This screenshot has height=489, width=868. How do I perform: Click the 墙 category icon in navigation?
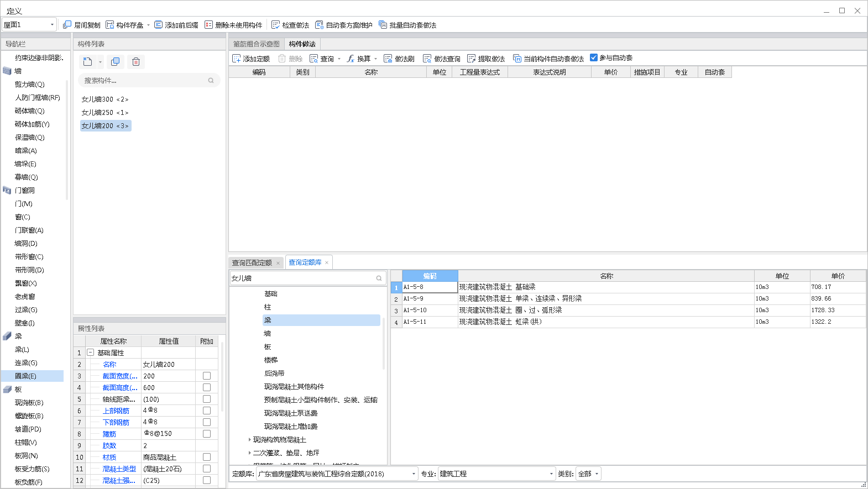click(x=7, y=71)
